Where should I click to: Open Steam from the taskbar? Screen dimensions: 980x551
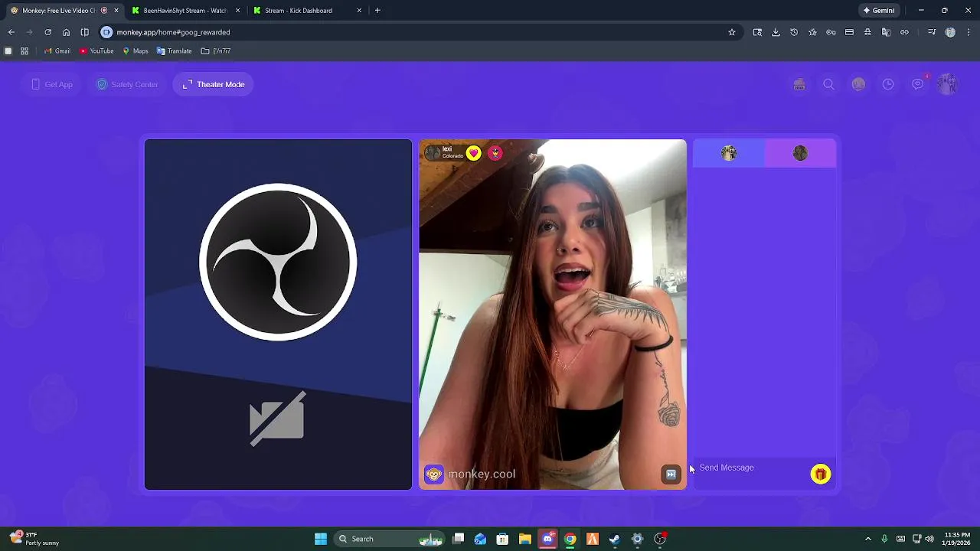(x=614, y=539)
